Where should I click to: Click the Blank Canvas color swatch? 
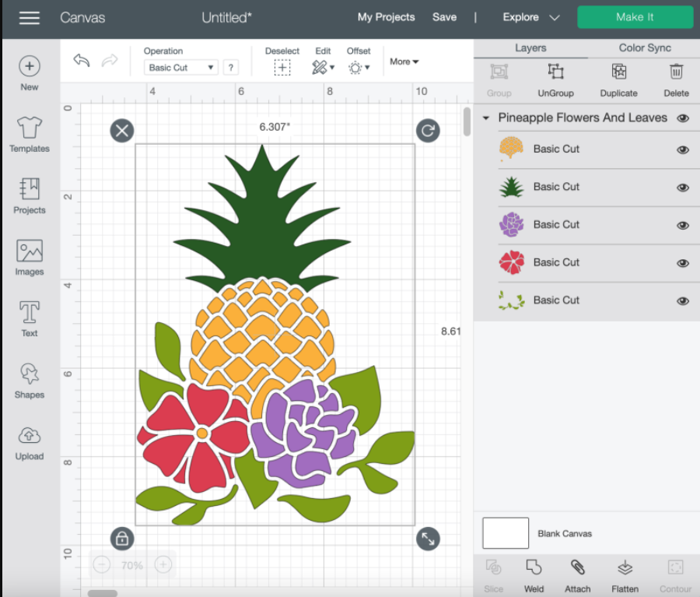506,533
